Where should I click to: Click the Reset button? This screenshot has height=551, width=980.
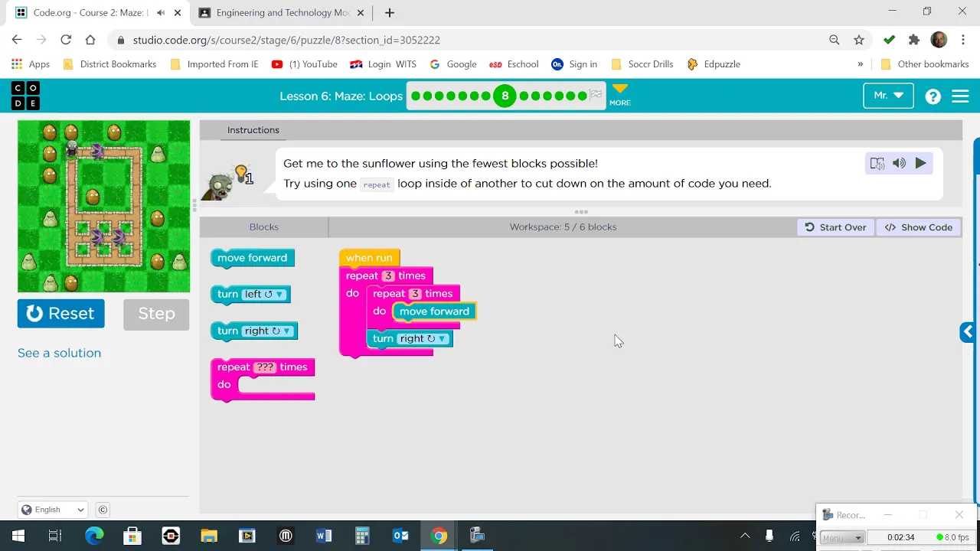point(60,313)
